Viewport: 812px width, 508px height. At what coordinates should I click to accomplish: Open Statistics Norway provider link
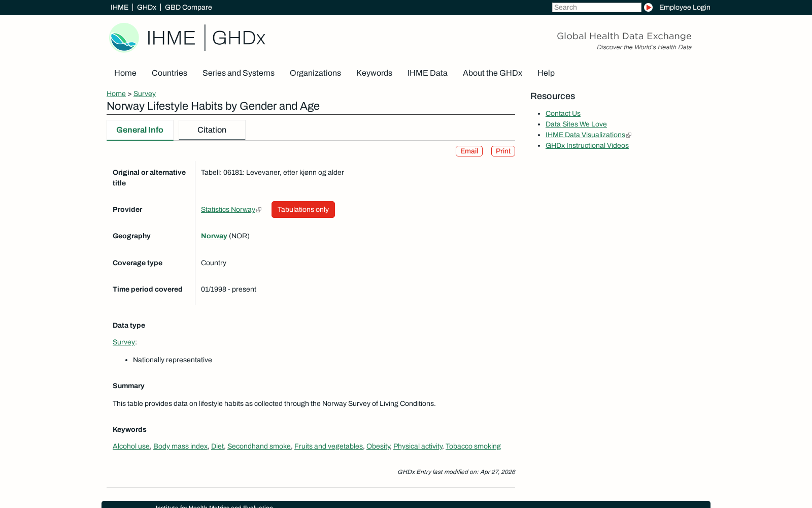coord(228,210)
